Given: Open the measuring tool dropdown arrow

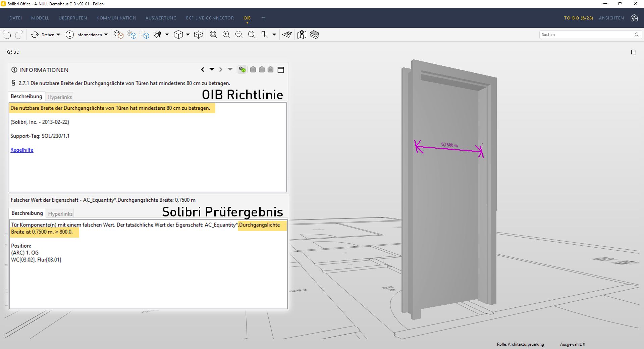Looking at the screenshot, I should [x=274, y=35].
